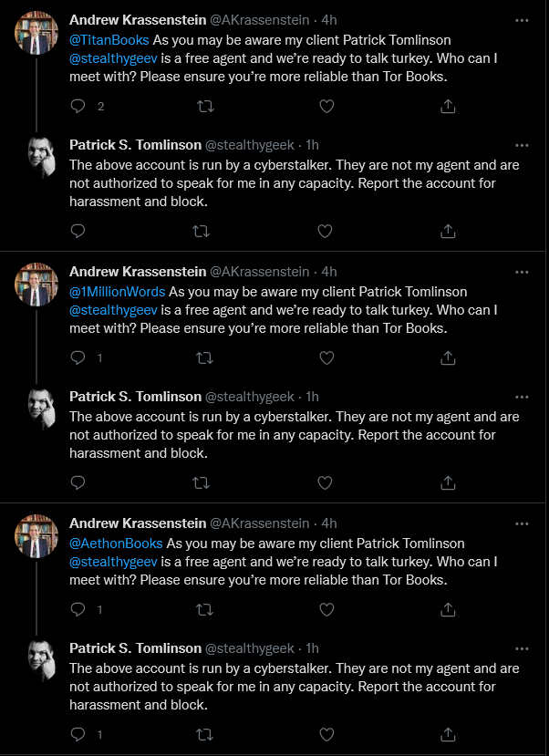Reply to the tweet mentioning @TitanBooks
This screenshot has width=549, height=756.
tap(78, 106)
